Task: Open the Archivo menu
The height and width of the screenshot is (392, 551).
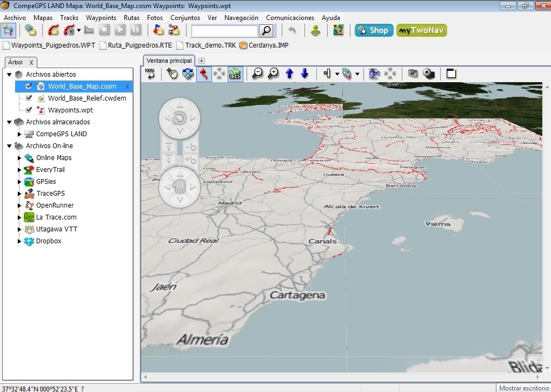Action: pos(15,17)
